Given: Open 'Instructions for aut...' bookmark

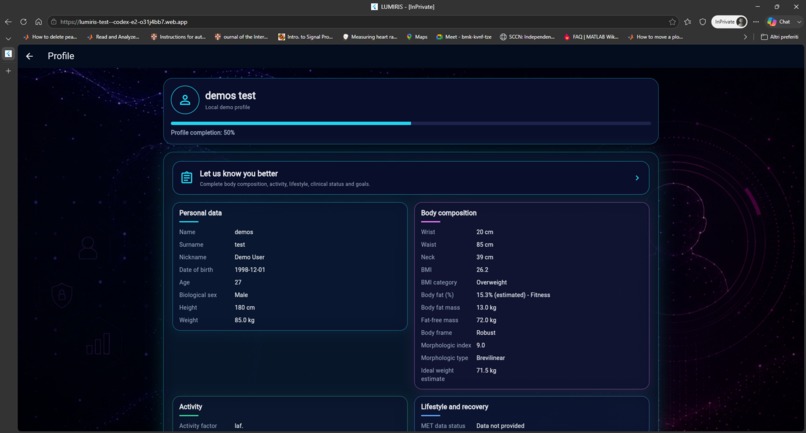Looking at the screenshot, I should click(x=178, y=37).
